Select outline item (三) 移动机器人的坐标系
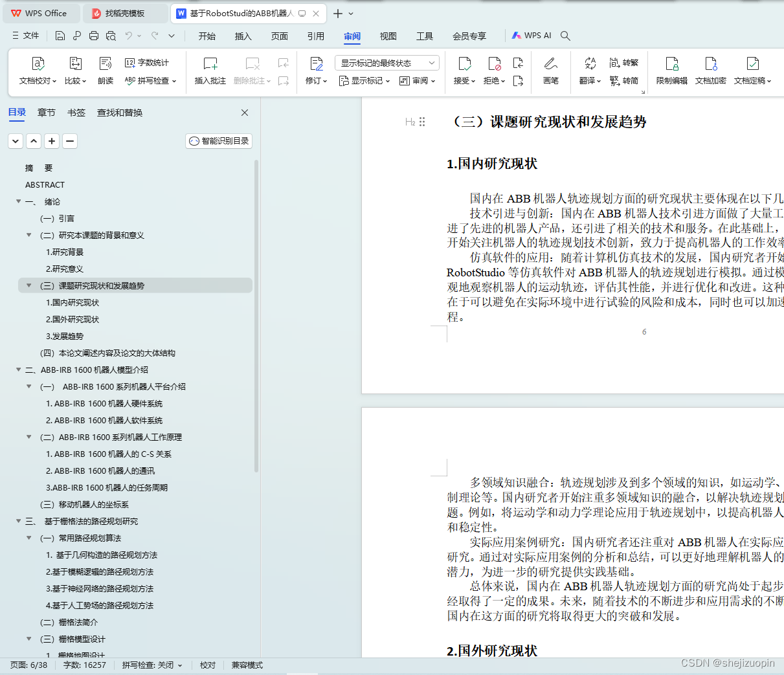 84,504
